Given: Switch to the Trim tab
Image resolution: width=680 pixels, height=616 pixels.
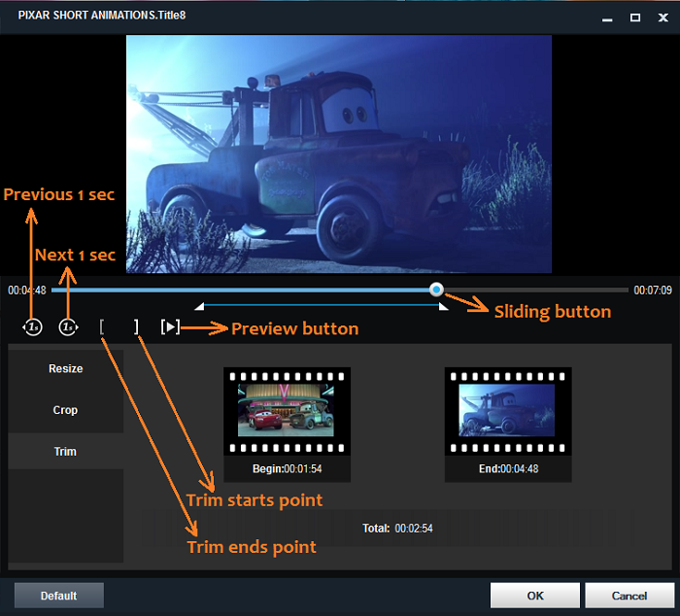Looking at the screenshot, I should (65, 452).
